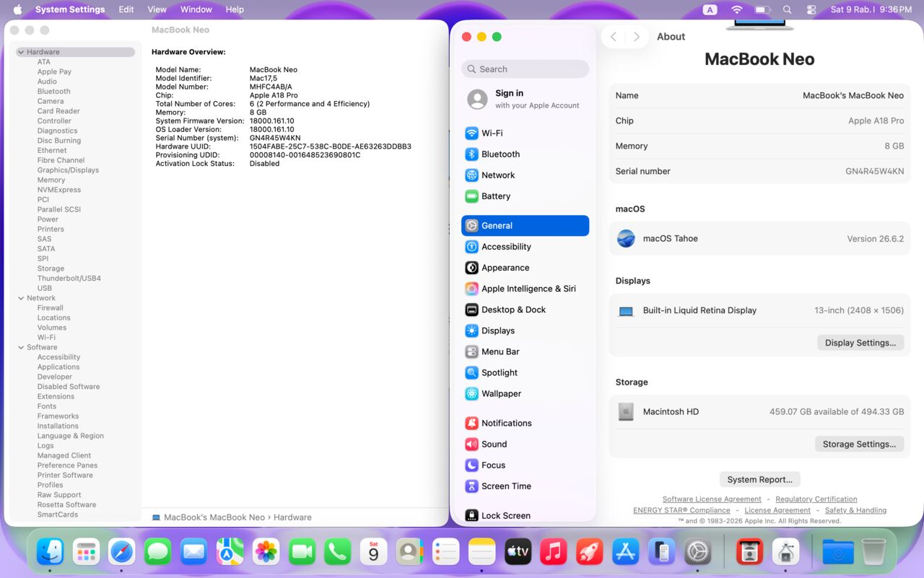Open Apple TV app from the Dock
Screen dimensions: 924x578
click(x=518, y=552)
